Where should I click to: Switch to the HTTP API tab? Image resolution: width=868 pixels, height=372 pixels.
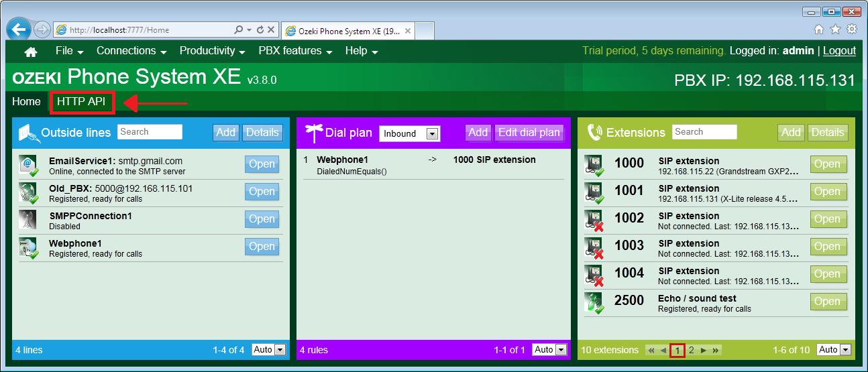(81, 102)
